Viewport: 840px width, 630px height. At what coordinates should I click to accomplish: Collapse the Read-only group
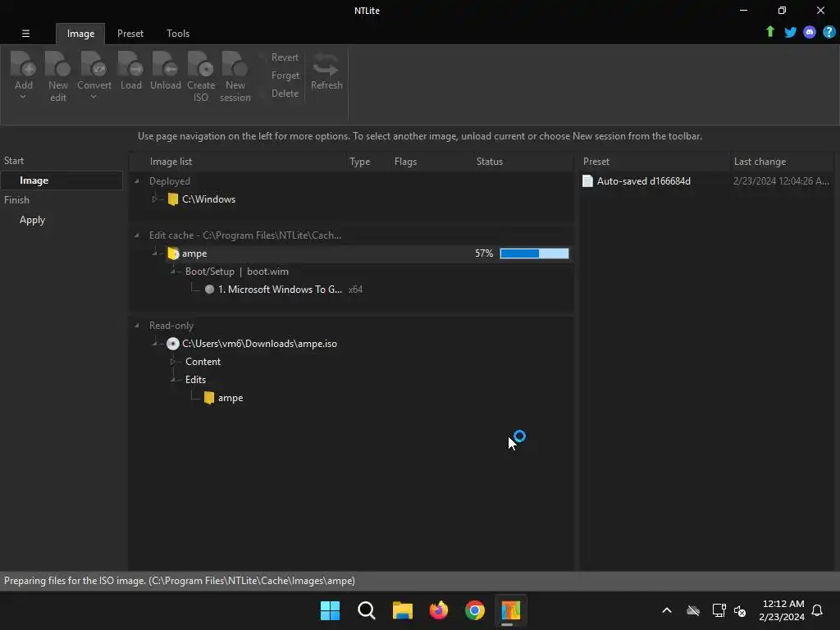pyautogui.click(x=137, y=325)
